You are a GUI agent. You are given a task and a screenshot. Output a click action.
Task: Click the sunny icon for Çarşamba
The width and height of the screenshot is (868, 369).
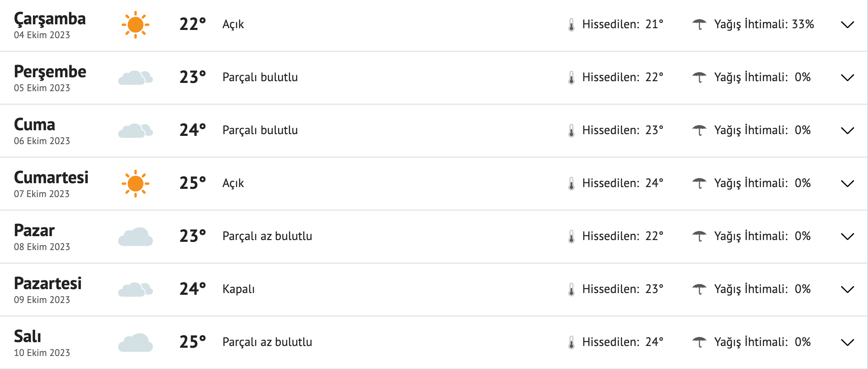[136, 25]
